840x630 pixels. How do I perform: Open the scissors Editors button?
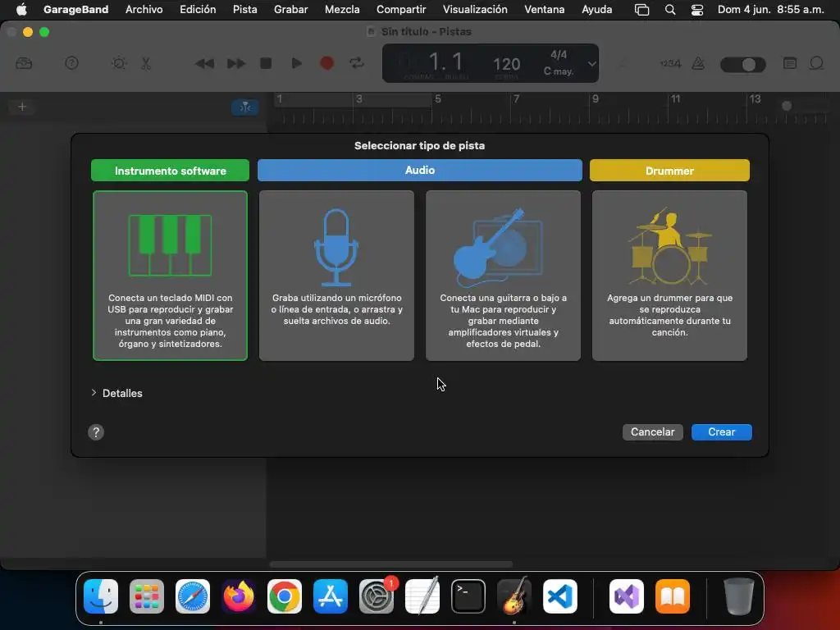tap(146, 63)
